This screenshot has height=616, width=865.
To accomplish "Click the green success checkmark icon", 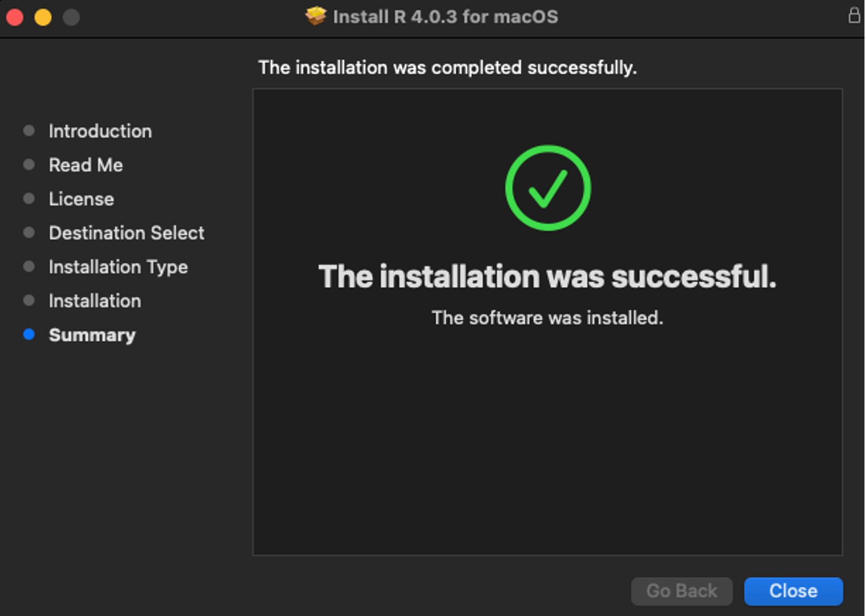I will [547, 187].
